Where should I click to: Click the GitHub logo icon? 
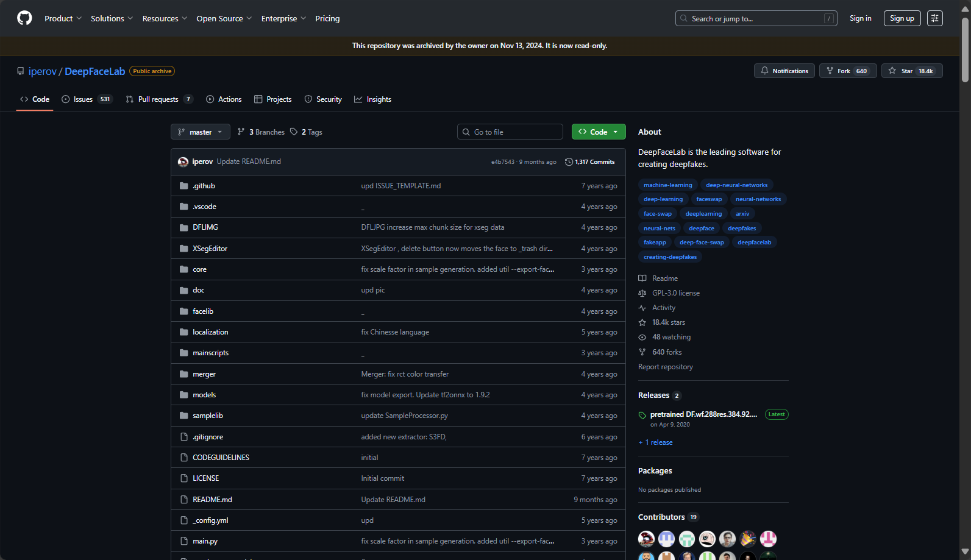[24, 18]
